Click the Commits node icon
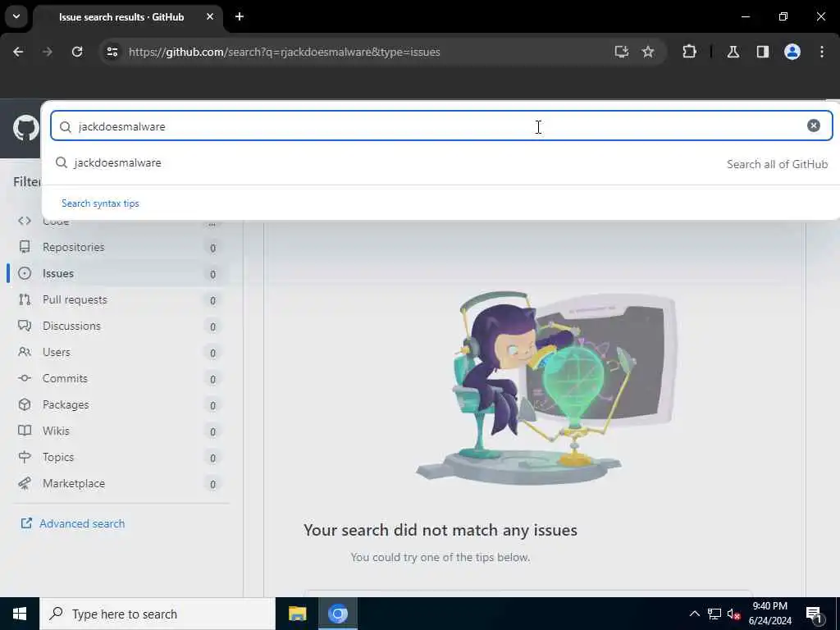The image size is (840, 630). (25, 378)
